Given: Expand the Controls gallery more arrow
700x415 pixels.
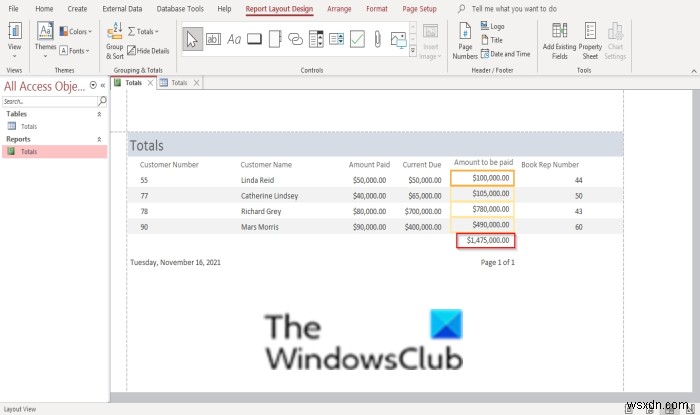Looking at the screenshot, I should pyautogui.click(x=413, y=51).
